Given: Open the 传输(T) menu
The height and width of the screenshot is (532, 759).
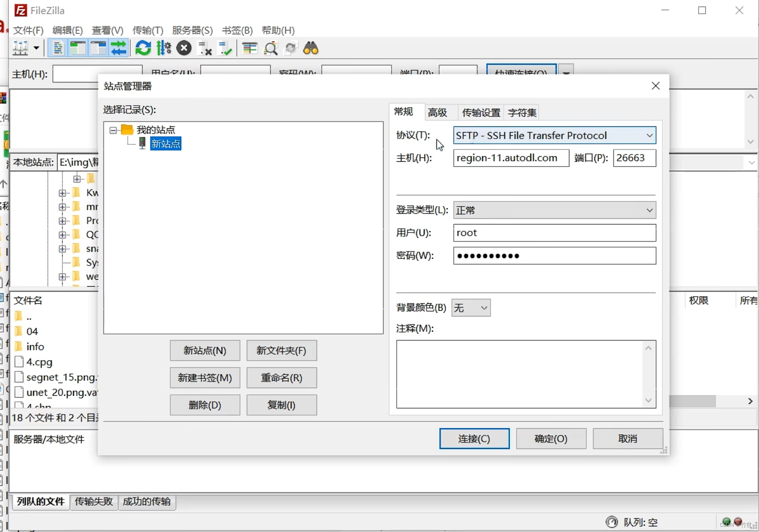Looking at the screenshot, I should point(148,30).
